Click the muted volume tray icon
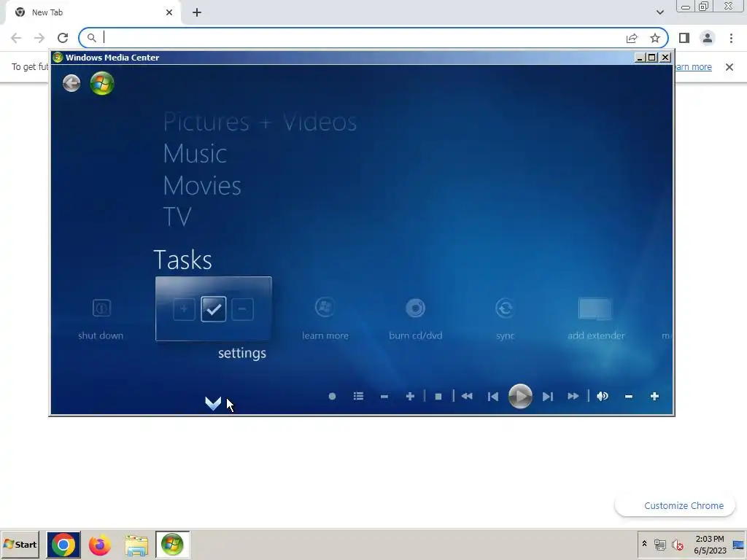Screen dimensions: 747x560 (677, 544)
